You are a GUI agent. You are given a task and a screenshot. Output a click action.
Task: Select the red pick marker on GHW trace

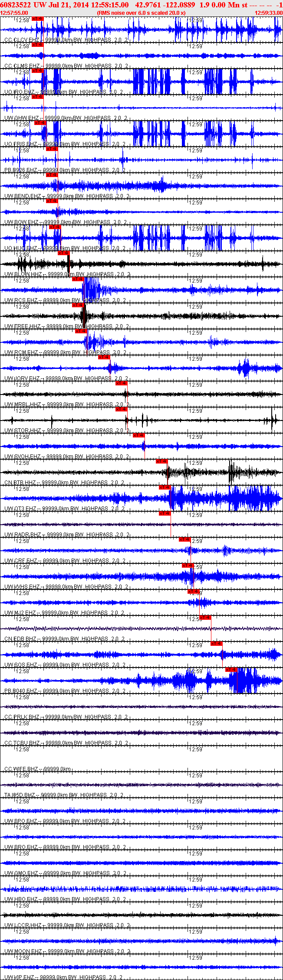(38, 97)
